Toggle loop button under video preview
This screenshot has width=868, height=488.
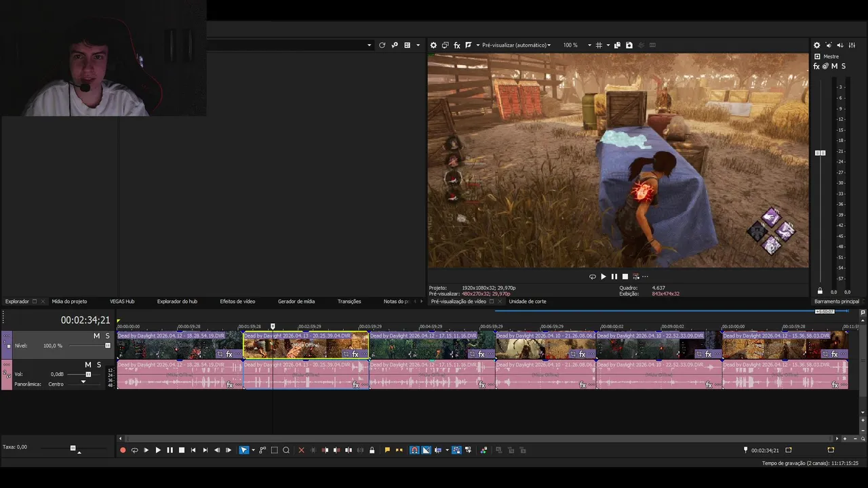[x=593, y=277]
